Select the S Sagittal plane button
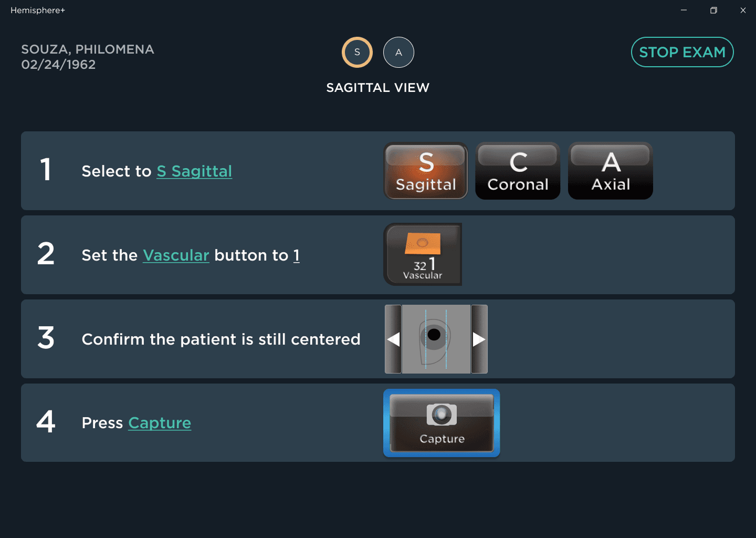This screenshot has height=538, width=756. [426, 171]
